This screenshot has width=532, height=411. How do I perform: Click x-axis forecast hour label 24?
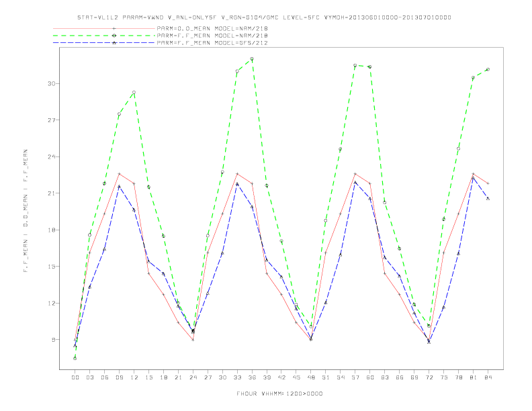click(x=193, y=377)
